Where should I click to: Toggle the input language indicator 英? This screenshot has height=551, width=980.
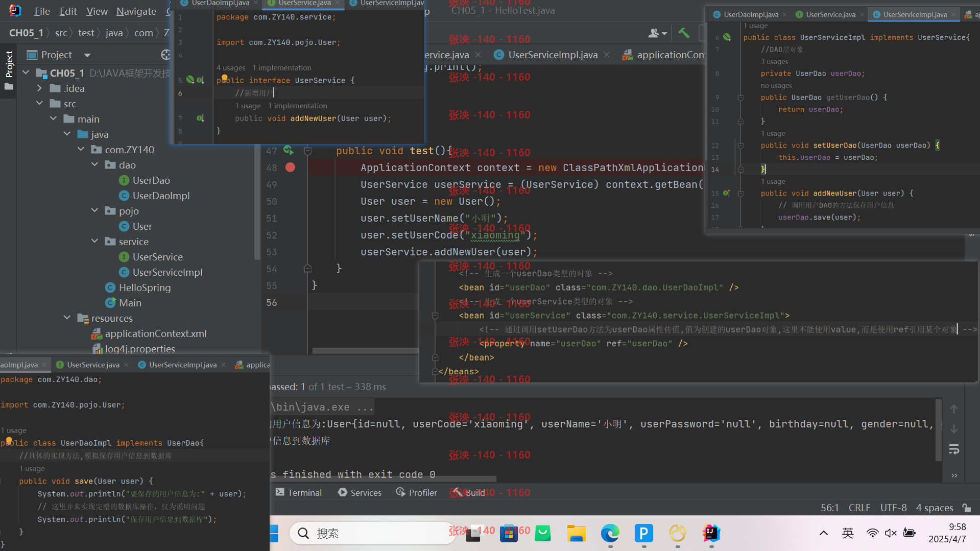(848, 533)
